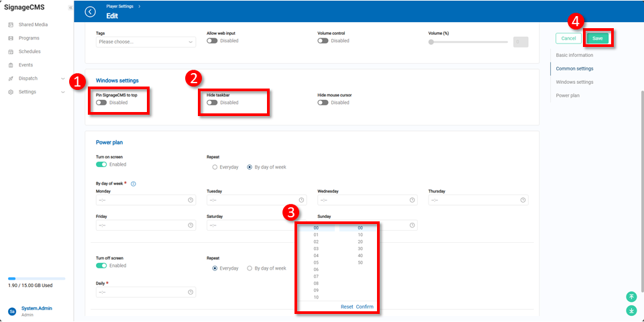
Task: Click the scroll-to-bottom round green button
Action: [631, 311]
